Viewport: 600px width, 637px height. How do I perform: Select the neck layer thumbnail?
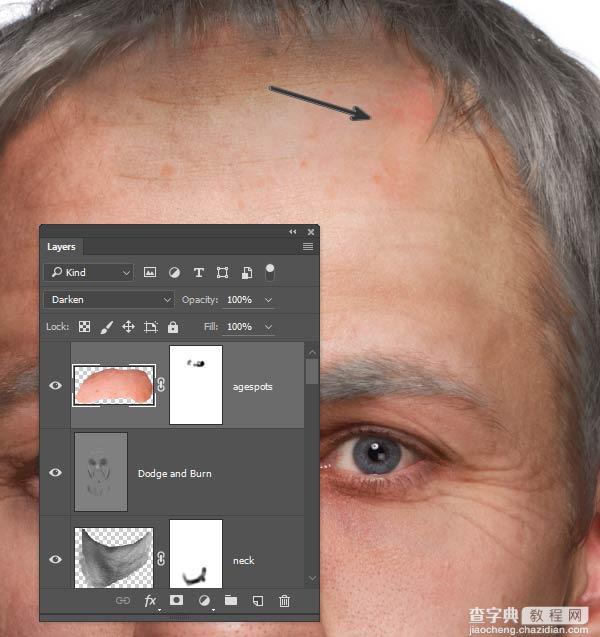[x=114, y=558]
